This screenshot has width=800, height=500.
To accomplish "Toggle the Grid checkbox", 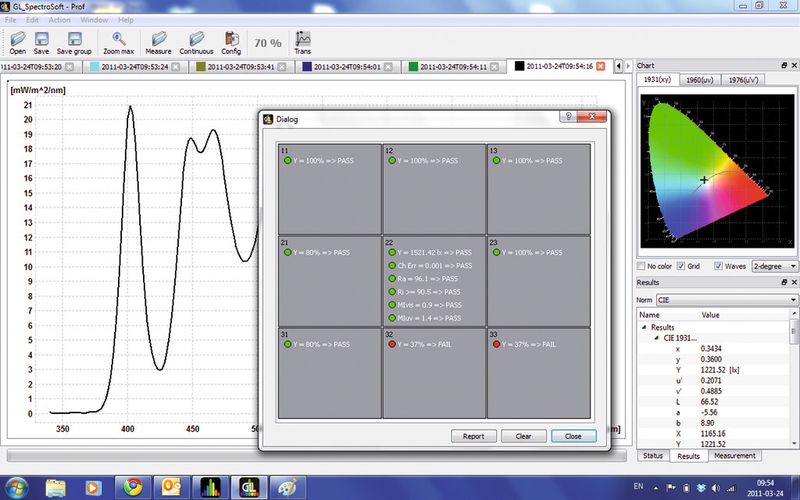I will pyautogui.click(x=681, y=266).
